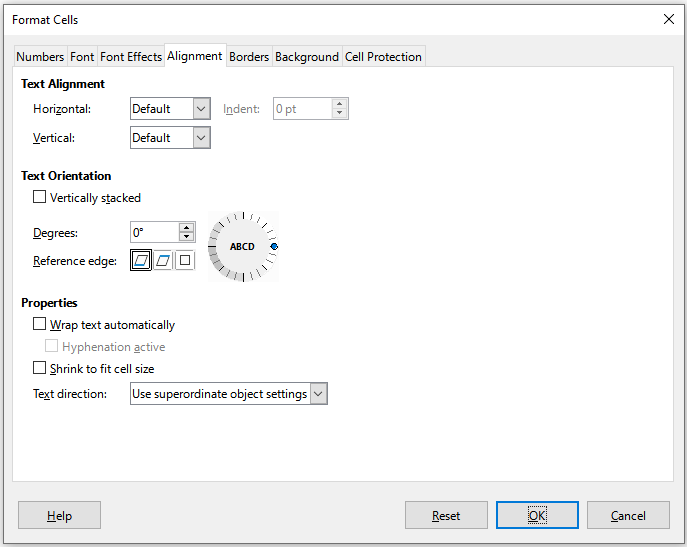Select reference edge: text extension from upper border
This screenshot has width=687, height=547.
[163, 260]
